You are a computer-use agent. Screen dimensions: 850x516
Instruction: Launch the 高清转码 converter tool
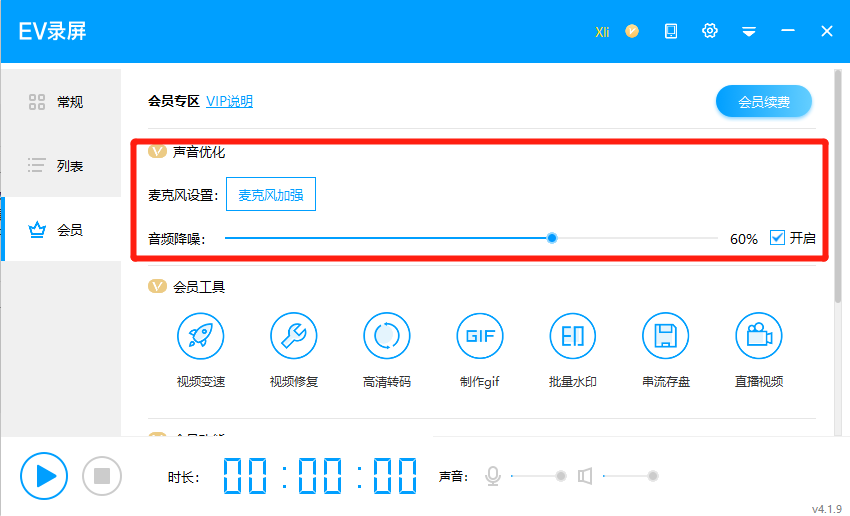pyautogui.click(x=387, y=337)
